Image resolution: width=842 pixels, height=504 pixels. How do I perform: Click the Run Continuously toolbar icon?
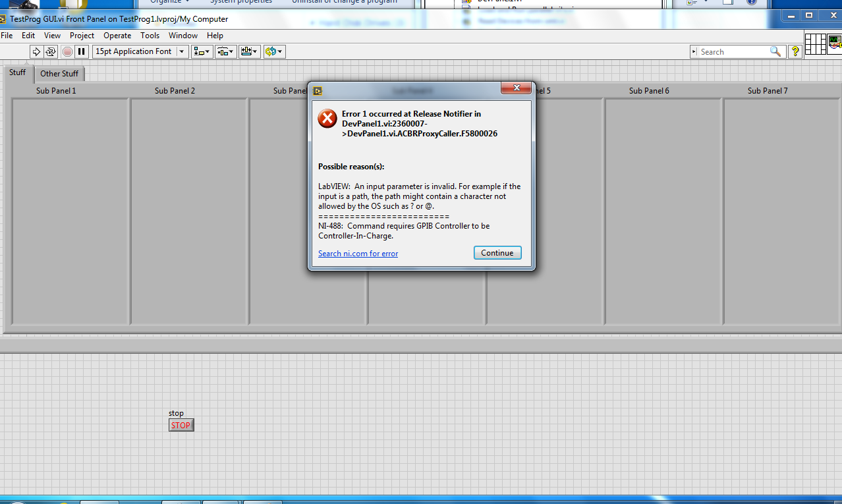[51, 51]
